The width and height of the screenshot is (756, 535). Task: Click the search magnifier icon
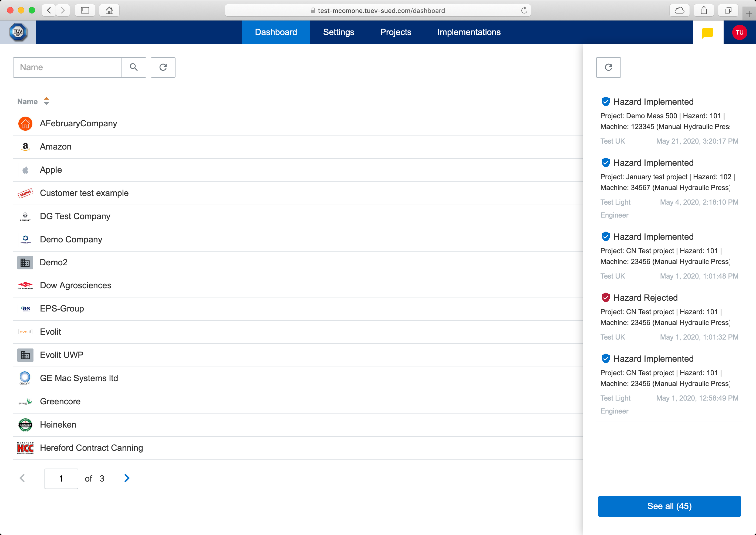click(x=133, y=67)
